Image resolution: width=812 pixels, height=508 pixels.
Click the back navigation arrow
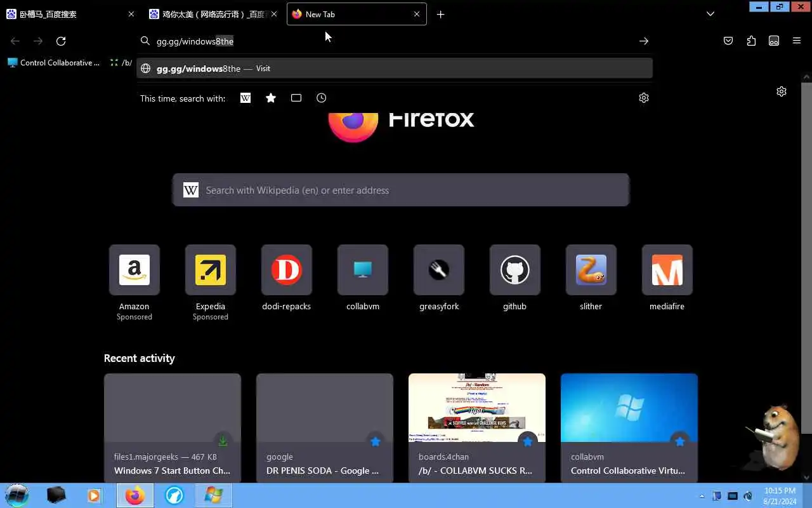(15, 41)
